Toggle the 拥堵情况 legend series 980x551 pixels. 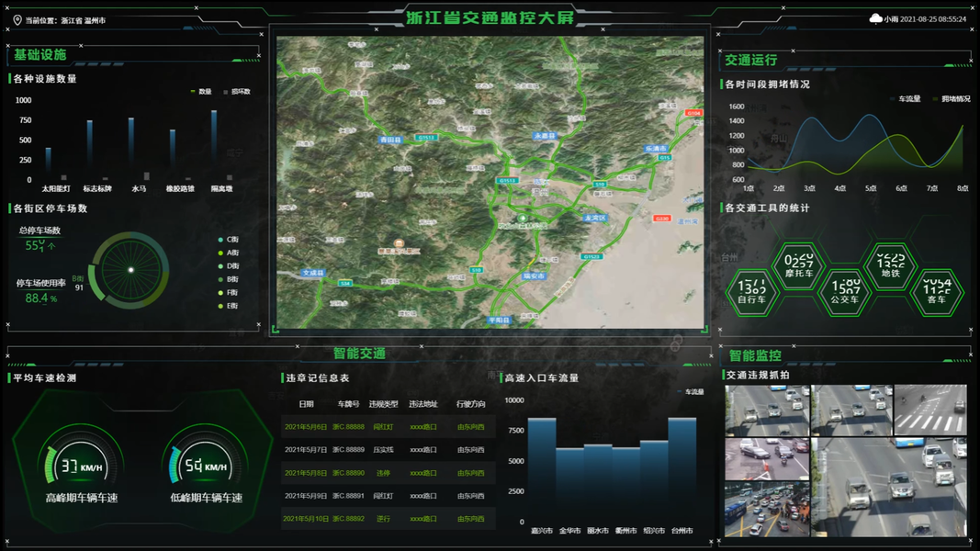point(952,98)
